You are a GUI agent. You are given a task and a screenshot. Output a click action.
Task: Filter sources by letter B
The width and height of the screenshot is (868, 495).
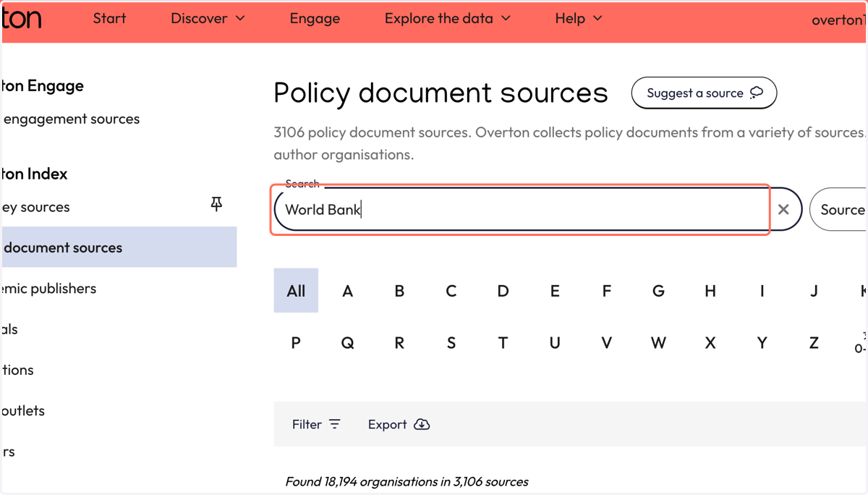pyautogui.click(x=399, y=291)
